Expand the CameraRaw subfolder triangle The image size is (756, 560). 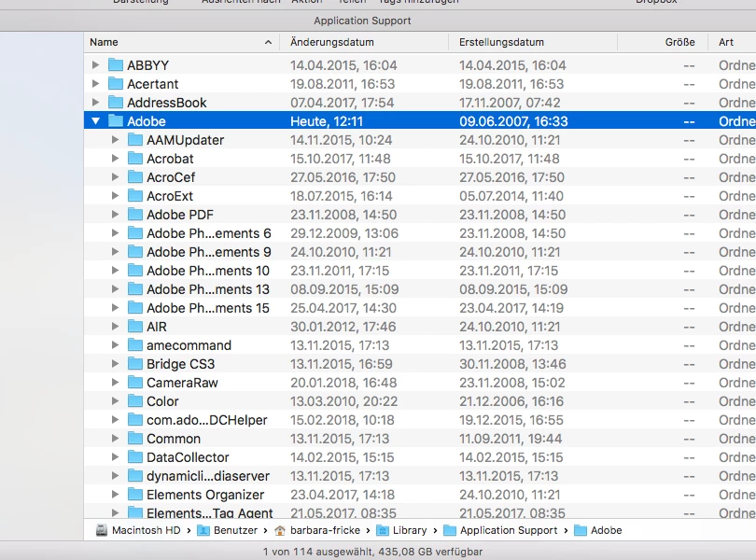115,383
